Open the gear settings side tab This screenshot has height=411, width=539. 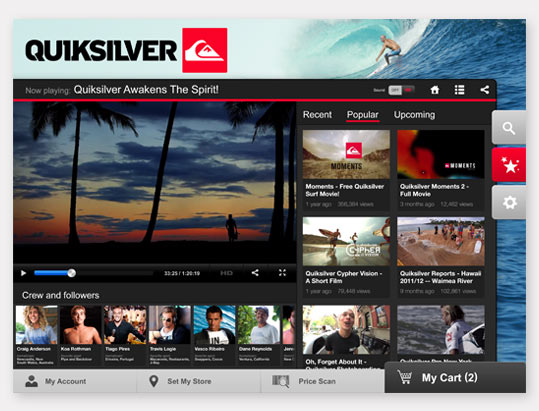click(509, 202)
